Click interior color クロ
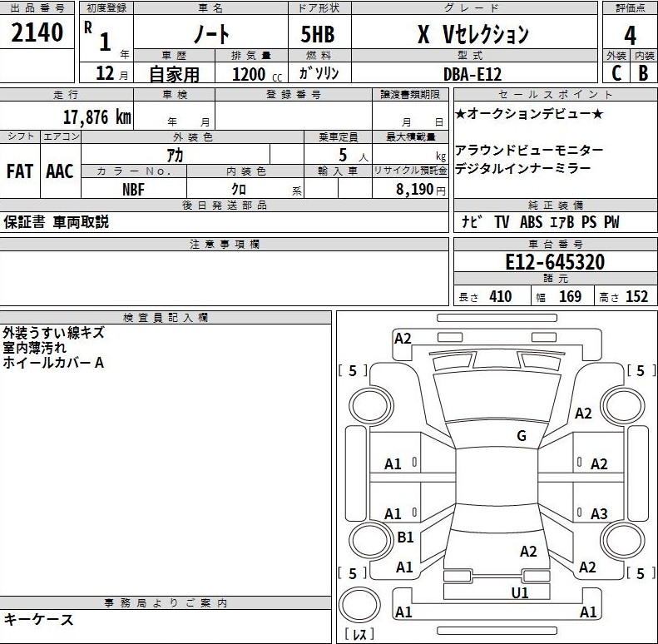This screenshot has width=658, height=644. point(240,190)
